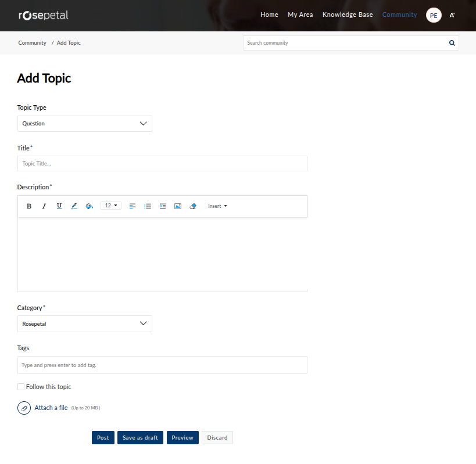This screenshot has width=476, height=464.
Task: Insert an image into the description
Action: click(x=178, y=206)
